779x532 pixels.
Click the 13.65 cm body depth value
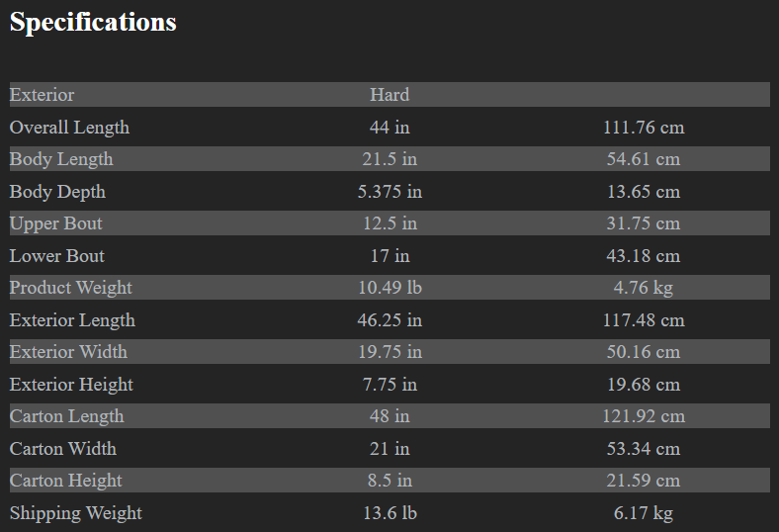tap(644, 192)
